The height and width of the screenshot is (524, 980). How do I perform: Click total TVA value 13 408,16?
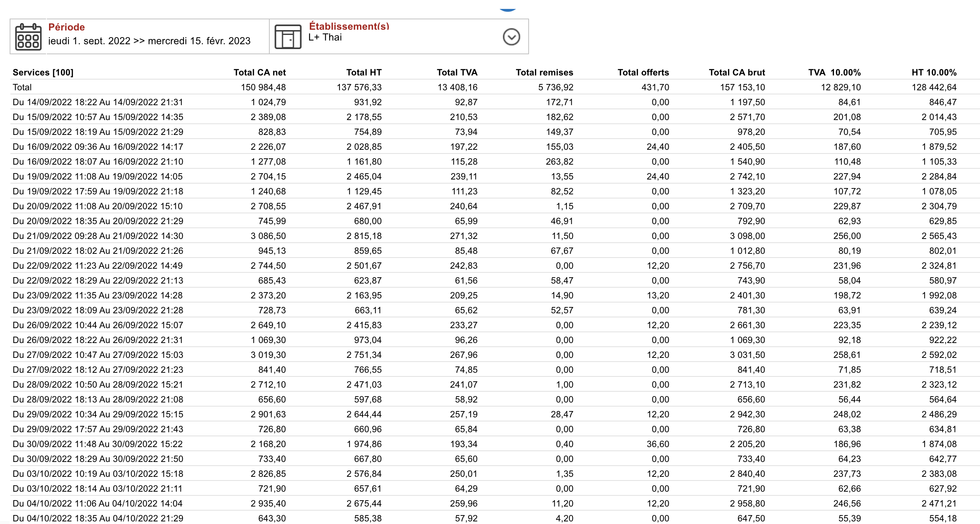click(x=457, y=87)
